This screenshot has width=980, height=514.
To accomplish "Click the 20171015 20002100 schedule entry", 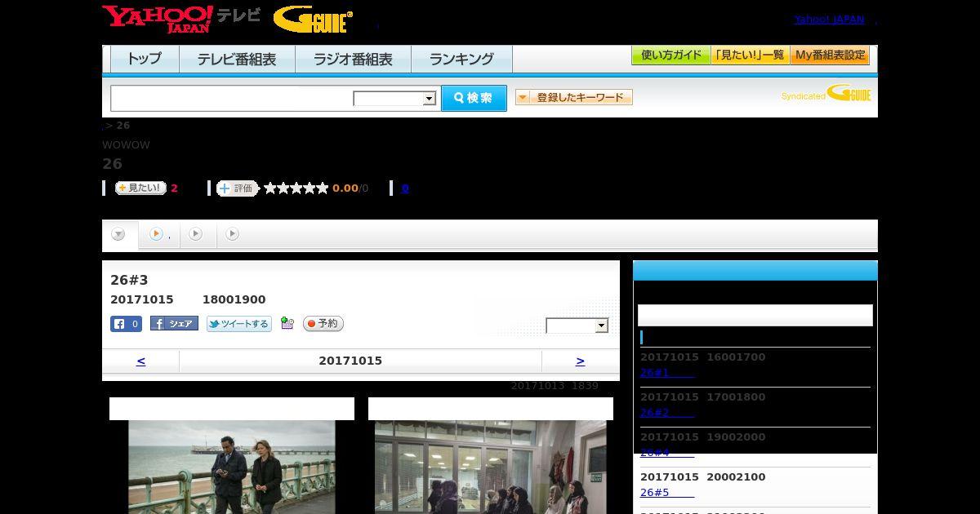I will pyautogui.click(x=703, y=477).
